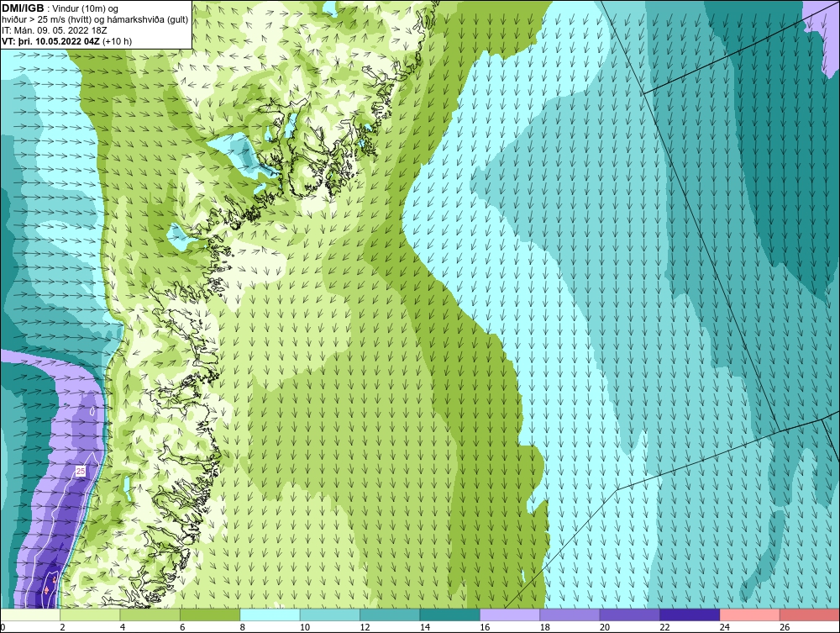840x633 pixels.
Task: Click the legend scale label '8'
Action: 243,627
